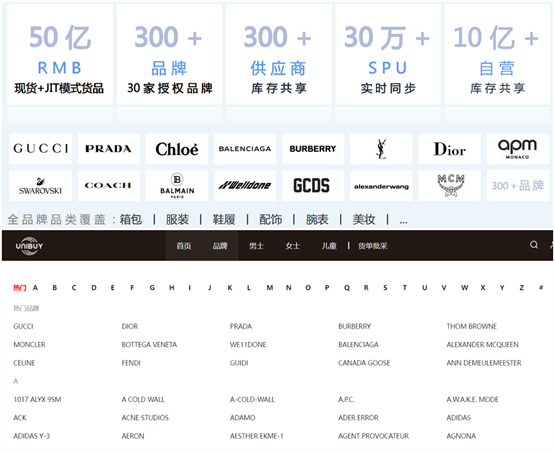
Task: Click the Swarovski swan logo tile
Action: 40,185
